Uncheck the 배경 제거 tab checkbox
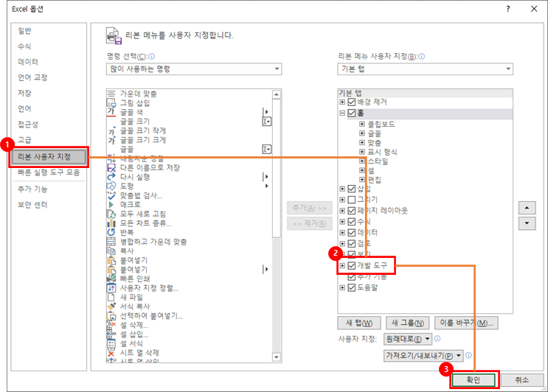 point(352,102)
